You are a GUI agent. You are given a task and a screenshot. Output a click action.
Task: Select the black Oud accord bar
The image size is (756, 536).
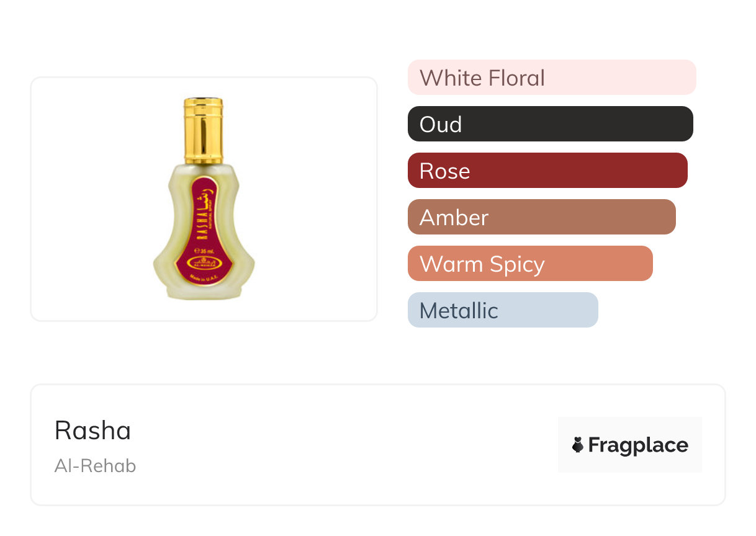coord(550,124)
